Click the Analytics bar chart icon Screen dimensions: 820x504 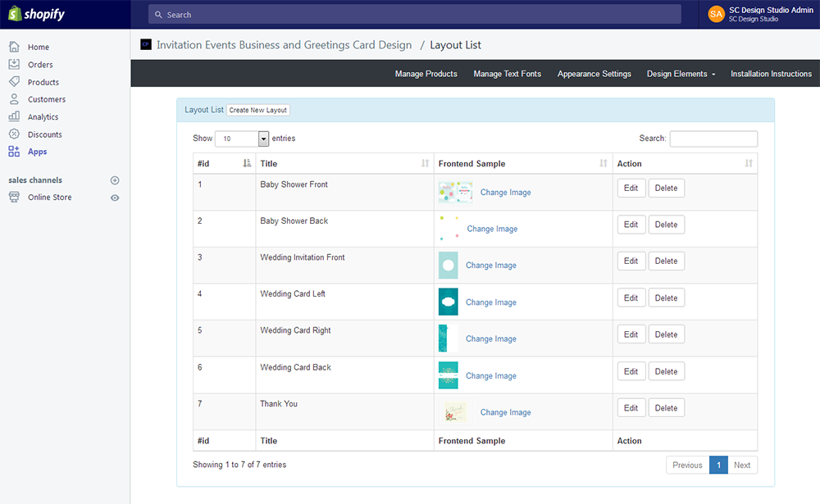pos(14,116)
